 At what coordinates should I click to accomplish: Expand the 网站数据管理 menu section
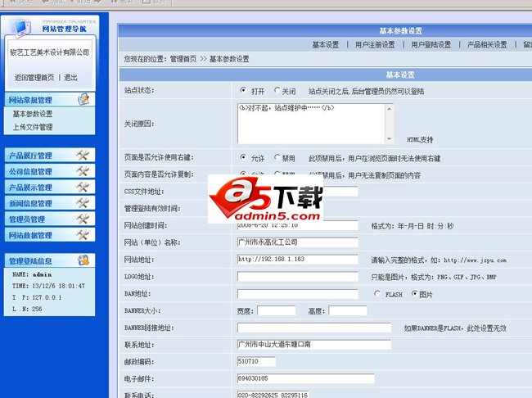coord(50,235)
